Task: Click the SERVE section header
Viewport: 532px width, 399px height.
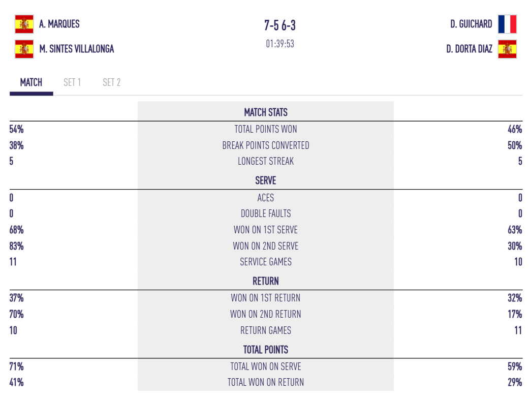Action: [266, 180]
